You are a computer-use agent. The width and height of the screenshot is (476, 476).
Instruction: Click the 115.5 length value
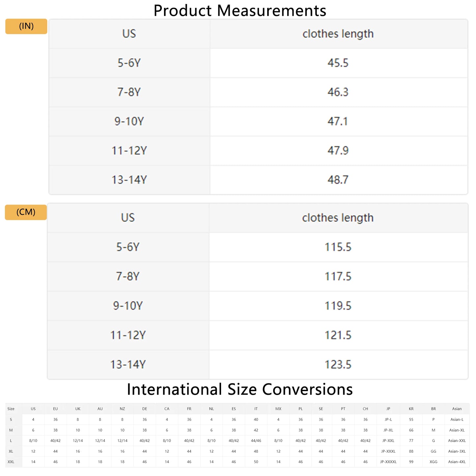click(338, 247)
